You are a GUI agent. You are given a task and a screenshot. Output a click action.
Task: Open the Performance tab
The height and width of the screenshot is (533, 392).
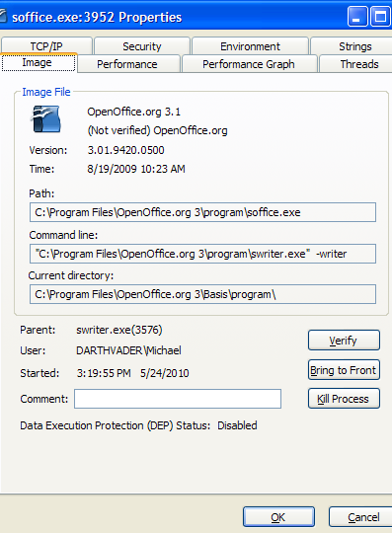click(x=127, y=64)
